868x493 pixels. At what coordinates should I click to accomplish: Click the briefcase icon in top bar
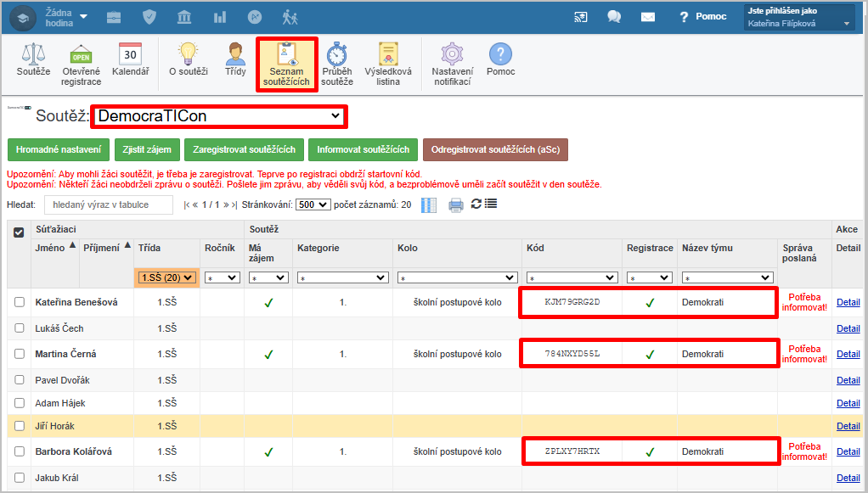[x=114, y=17]
